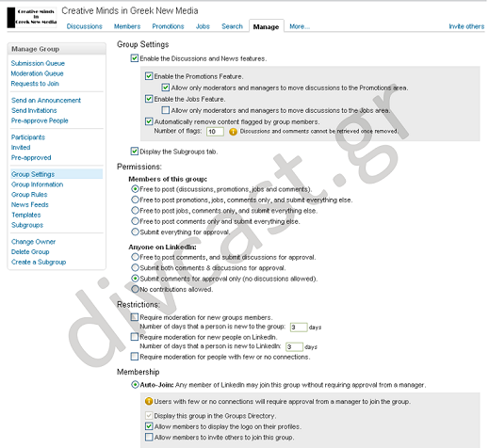
Task: Click days new to LinkedIn field
Action: point(295,347)
